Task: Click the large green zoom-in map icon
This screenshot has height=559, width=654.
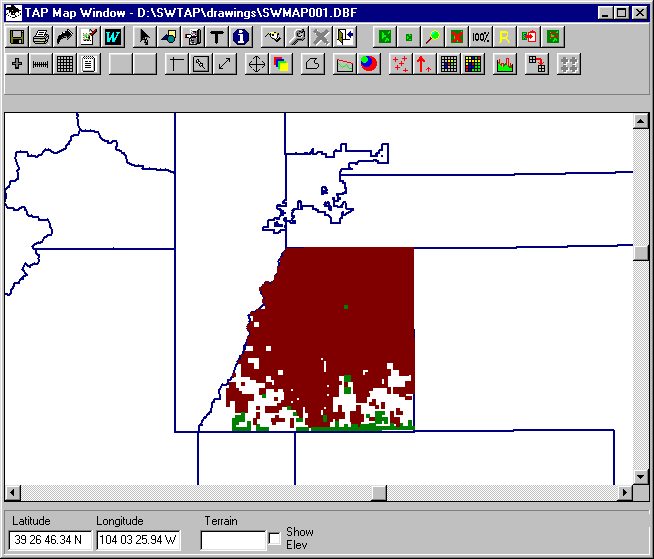Action: (385, 37)
